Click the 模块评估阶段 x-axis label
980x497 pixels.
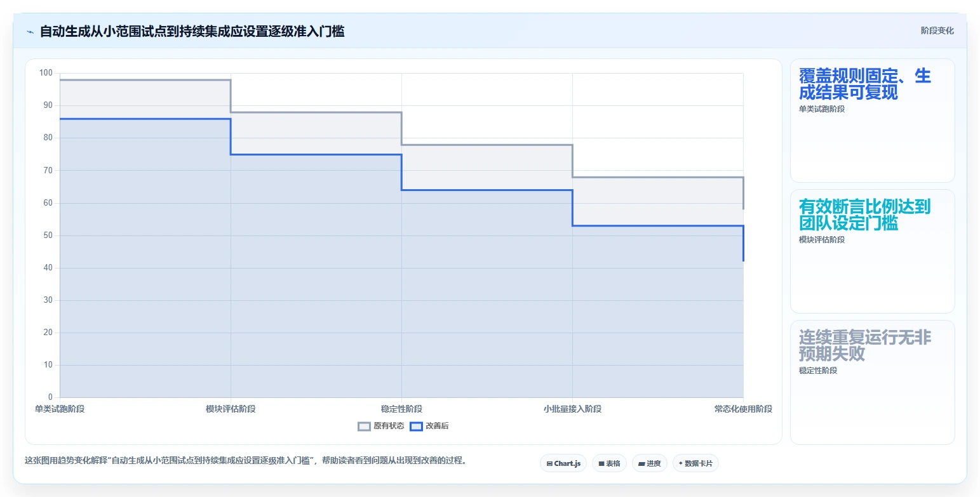(231, 409)
